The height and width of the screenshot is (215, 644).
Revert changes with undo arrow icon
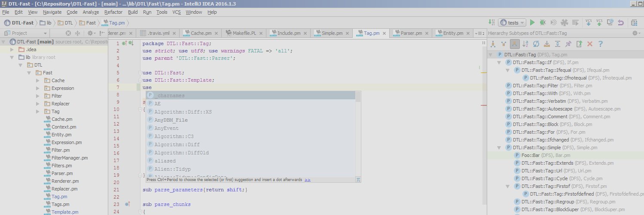point(620,22)
